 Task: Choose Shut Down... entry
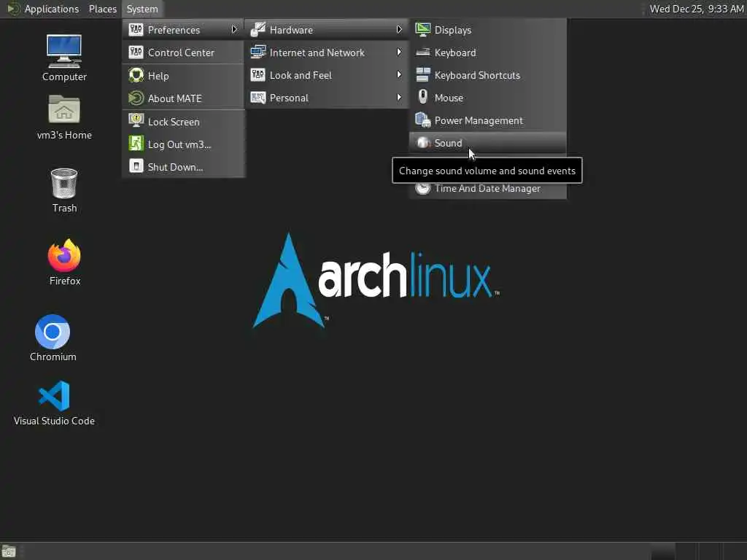pyautogui.click(x=183, y=167)
